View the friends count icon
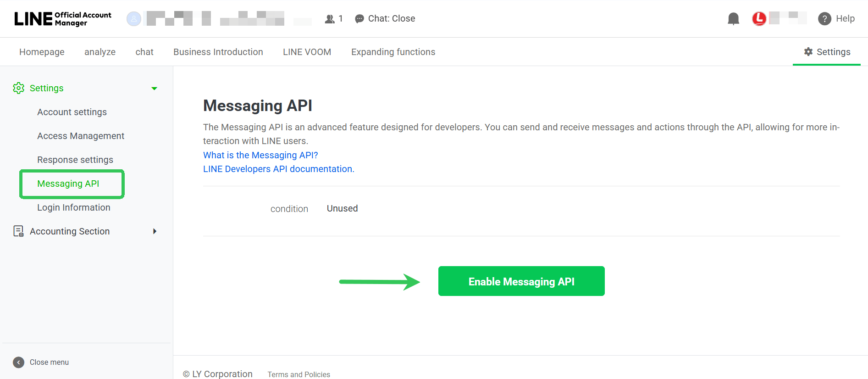Image resolution: width=868 pixels, height=379 pixels. 330,19
